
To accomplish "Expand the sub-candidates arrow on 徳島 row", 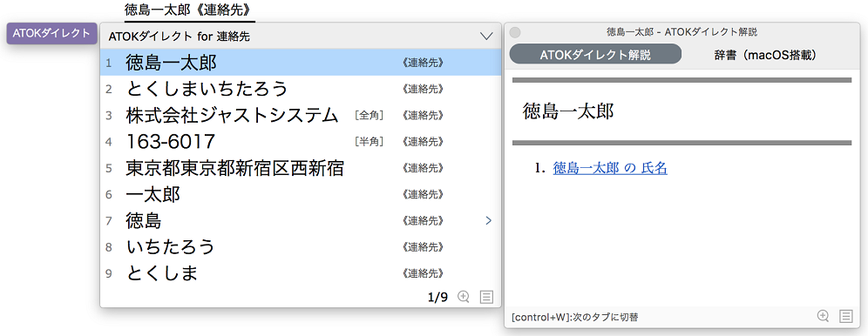I will [x=488, y=220].
